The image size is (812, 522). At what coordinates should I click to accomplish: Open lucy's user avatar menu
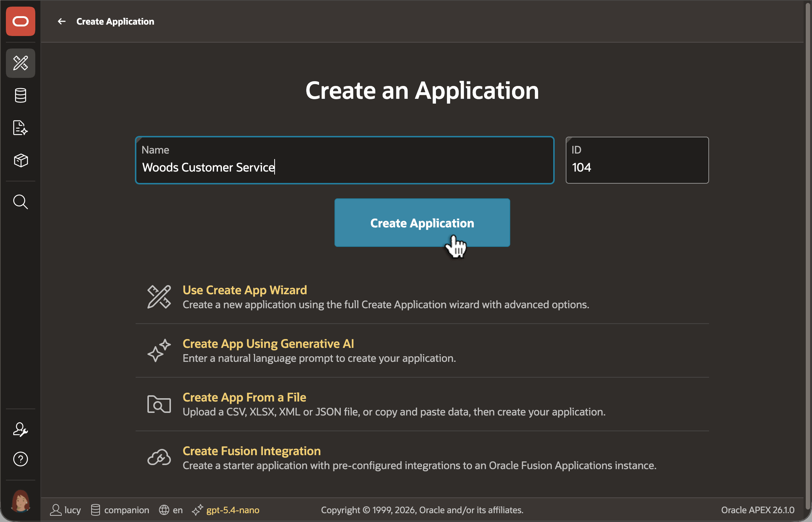[21, 501]
